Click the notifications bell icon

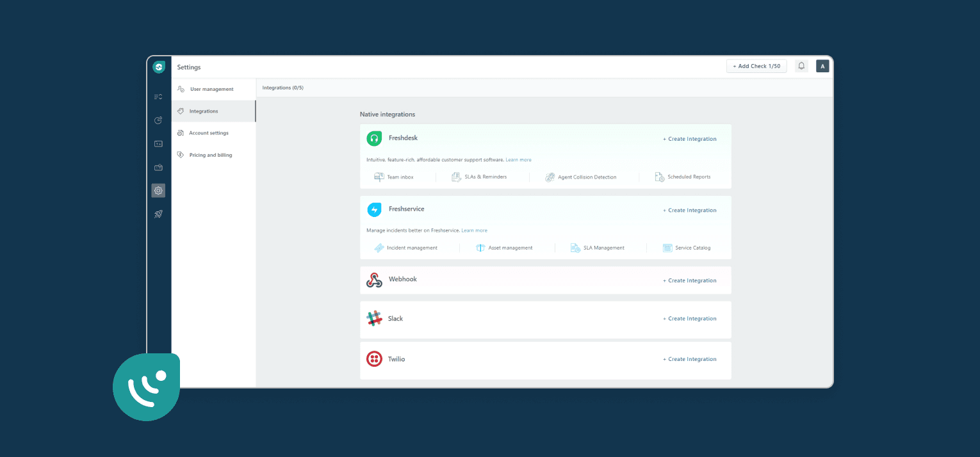[x=801, y=66]
